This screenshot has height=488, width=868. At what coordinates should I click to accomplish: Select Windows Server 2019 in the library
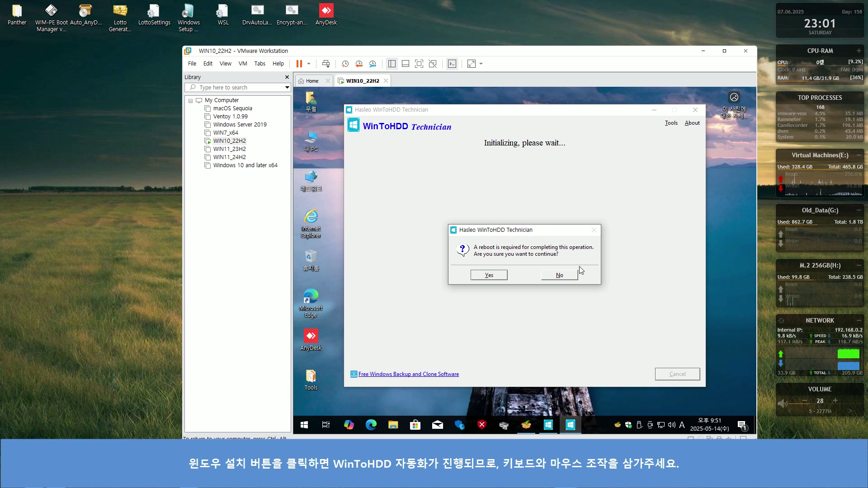[240, 125]
